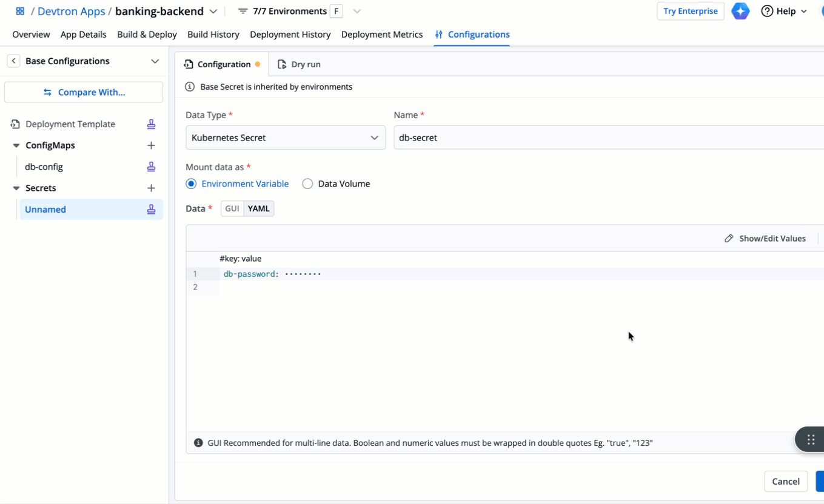
Task: Open the Data Type dropdown
Action: [x=285, y=138]
